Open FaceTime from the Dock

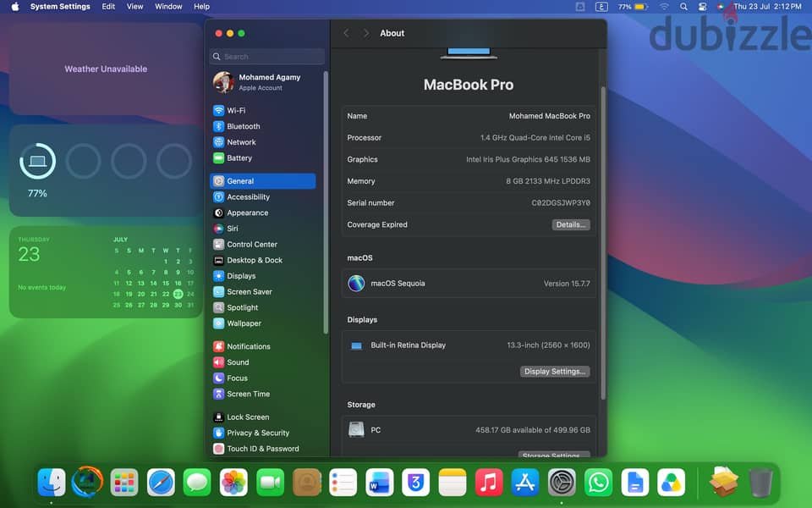click(x=270, y=482)
